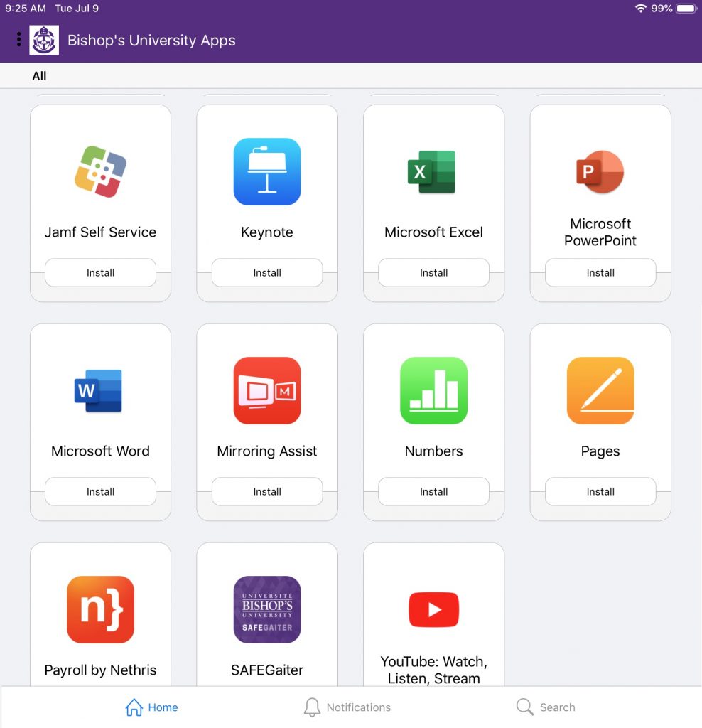The width and height of the screenshot is (702, 728).
Task: Open the Microsoft Word icon
Action: pyautogui.click(x=100, y=390)
